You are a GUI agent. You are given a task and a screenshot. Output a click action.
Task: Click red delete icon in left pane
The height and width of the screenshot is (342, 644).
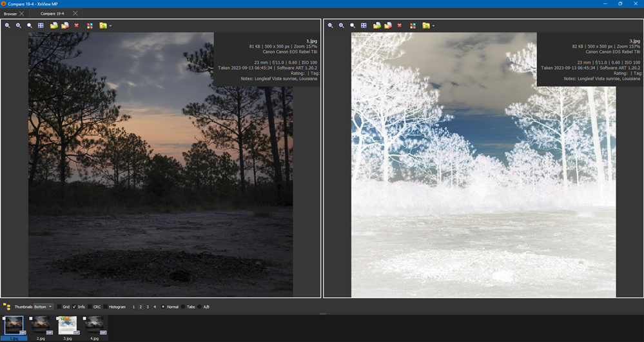[76, 26]
